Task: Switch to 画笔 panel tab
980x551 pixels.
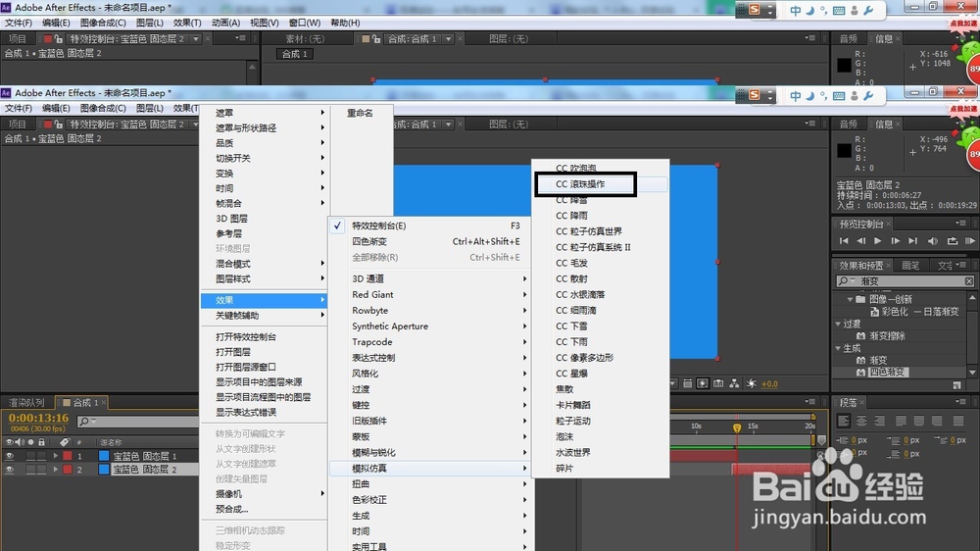Action: [x=910, y=265]
